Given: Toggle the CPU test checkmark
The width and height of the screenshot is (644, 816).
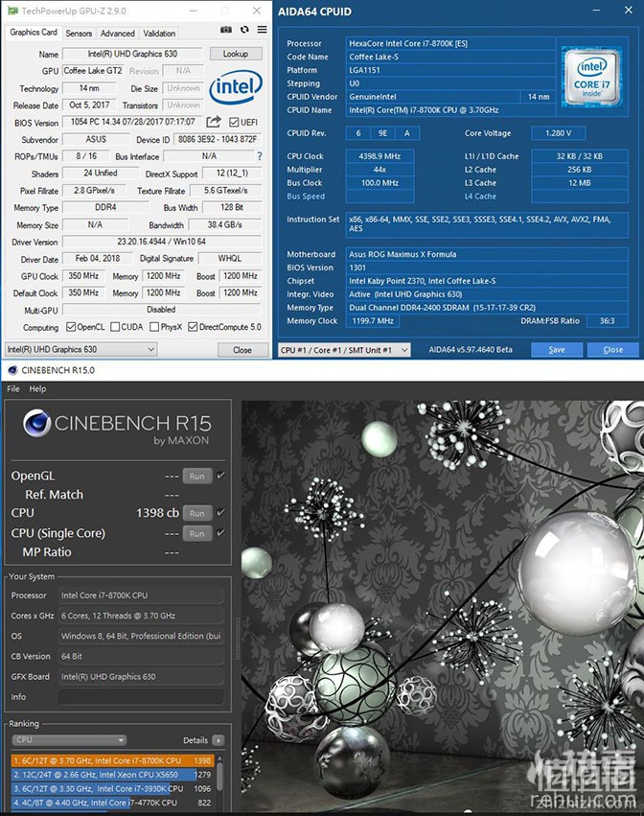Looking at the screenshot, I should pos(221,512).
